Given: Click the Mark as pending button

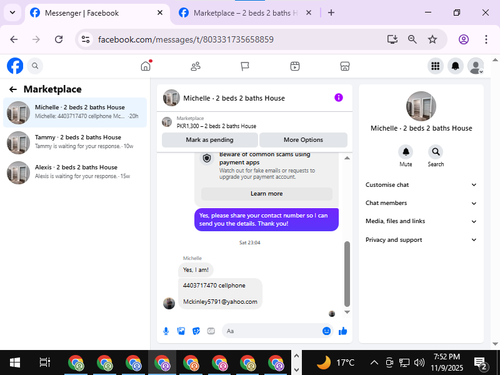Looking at the screenshot, I should [210, 140].
